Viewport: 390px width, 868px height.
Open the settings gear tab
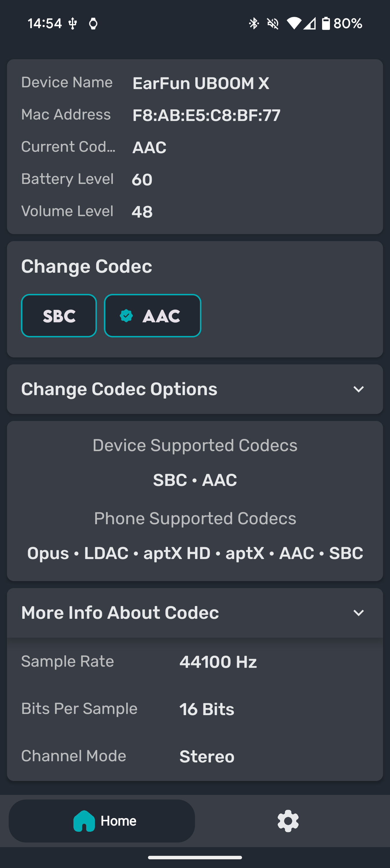pyautogui.click(x=288, y=821)
